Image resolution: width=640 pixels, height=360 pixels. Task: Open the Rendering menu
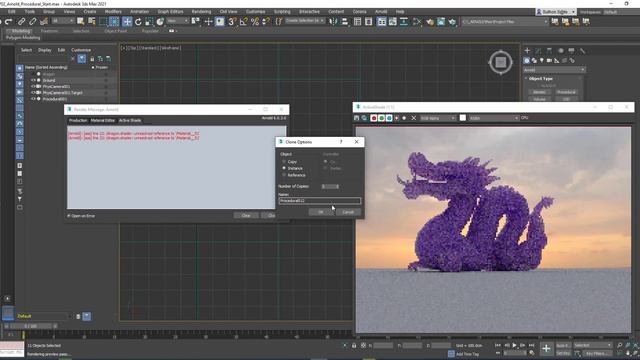[x=201, y=11]
